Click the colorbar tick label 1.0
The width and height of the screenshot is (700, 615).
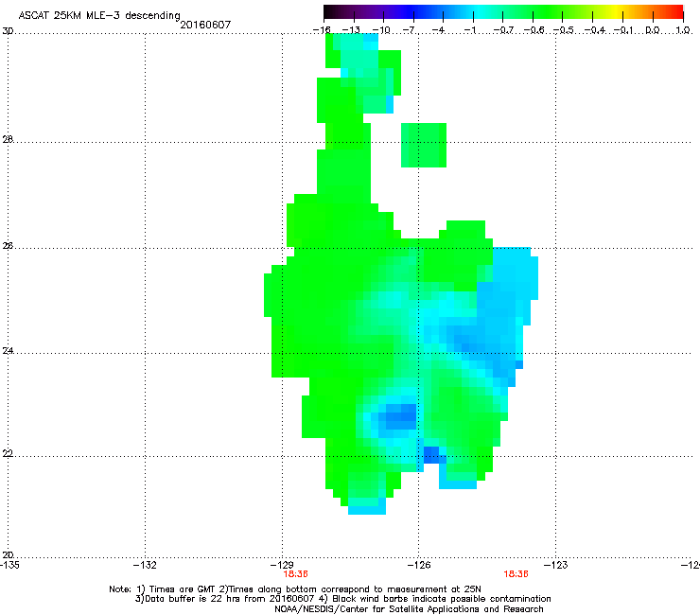pyautogui.click(x=683, y=30)
